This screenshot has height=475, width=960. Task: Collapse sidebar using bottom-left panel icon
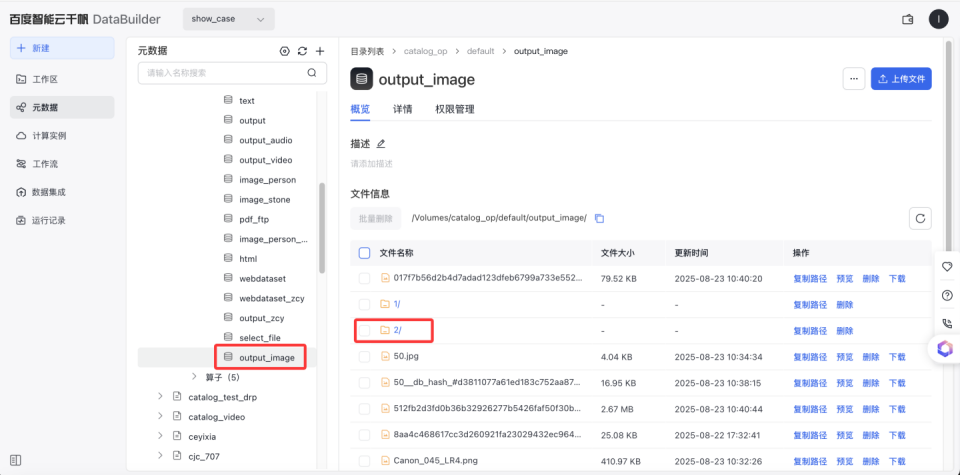pos(17,460)
